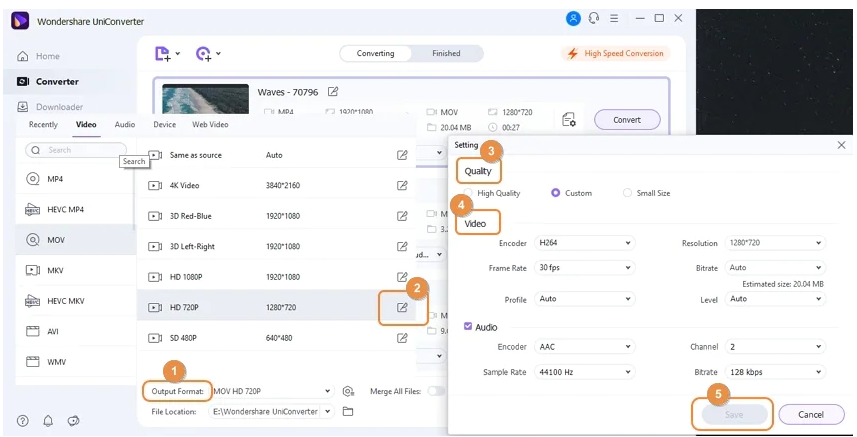Switch to the Finished tab
857x437 pixels.
446,53
